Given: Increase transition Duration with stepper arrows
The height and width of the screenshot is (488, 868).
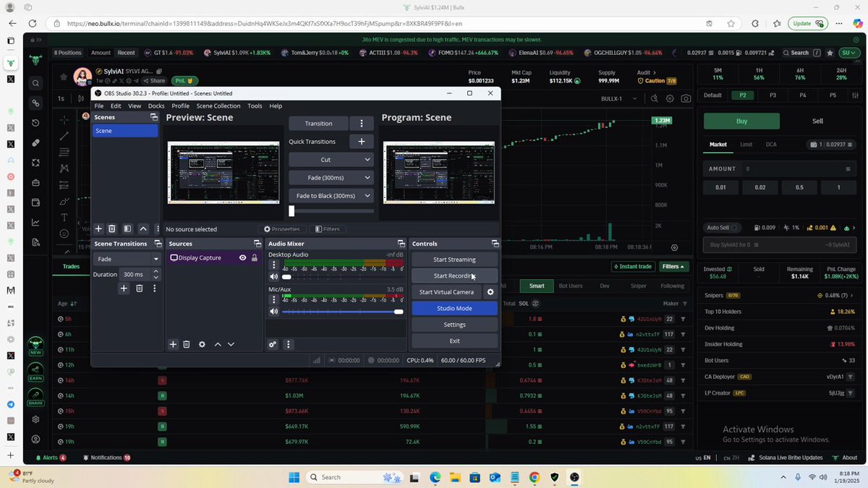Looking at the screenshot, I should (x=156, y=272).
